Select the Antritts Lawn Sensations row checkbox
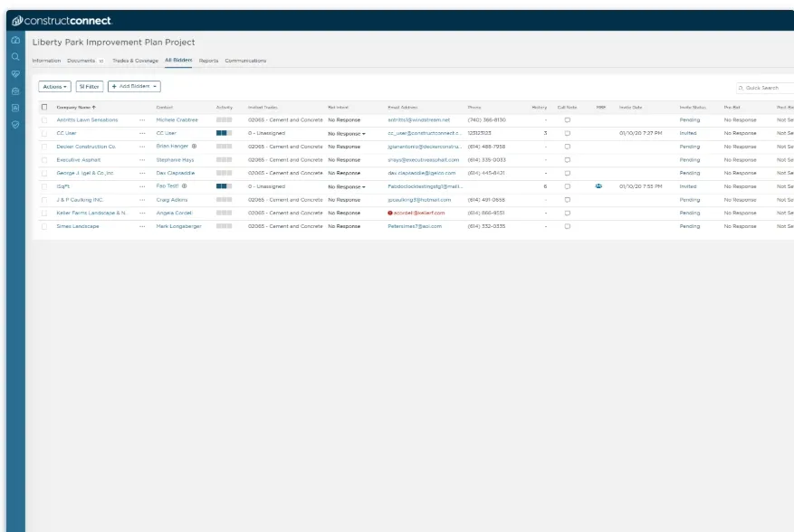Image resolution: width=794 pixels, height=532 pixels. 44,120
